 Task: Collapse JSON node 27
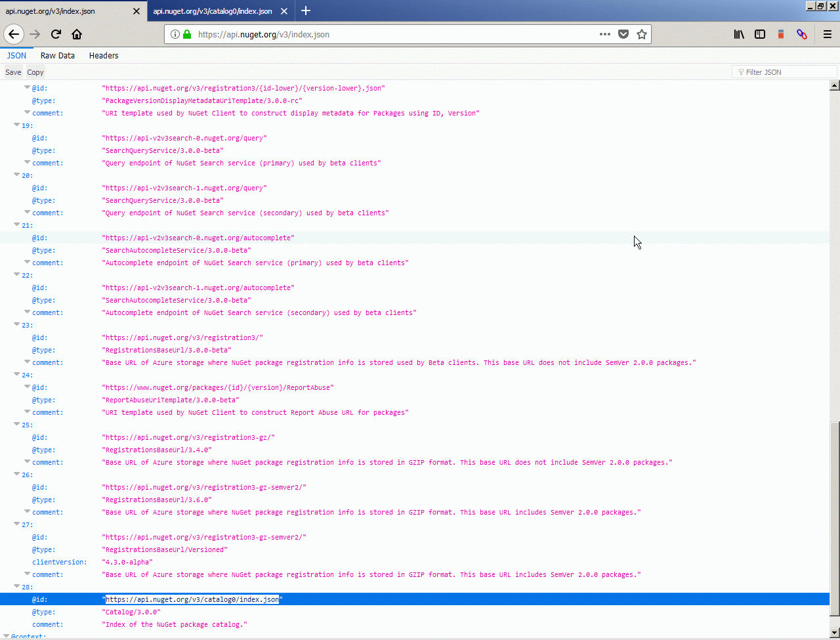coord(17,524)
